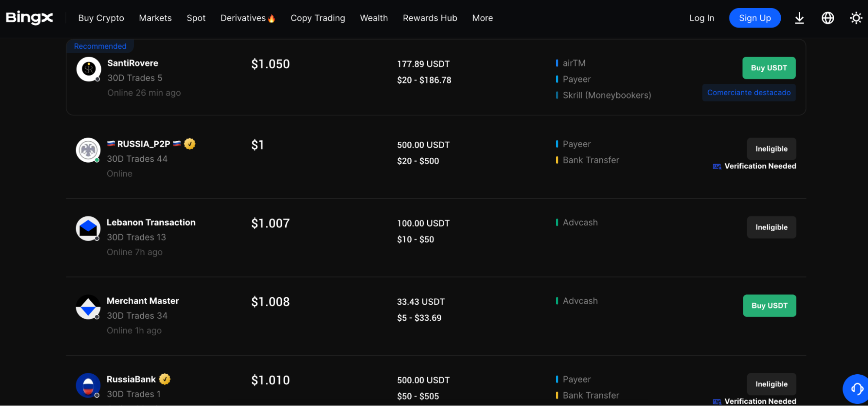The image size is (868, 406).
Task: Go to Rewards Hub
Action: tap(430, 18)
